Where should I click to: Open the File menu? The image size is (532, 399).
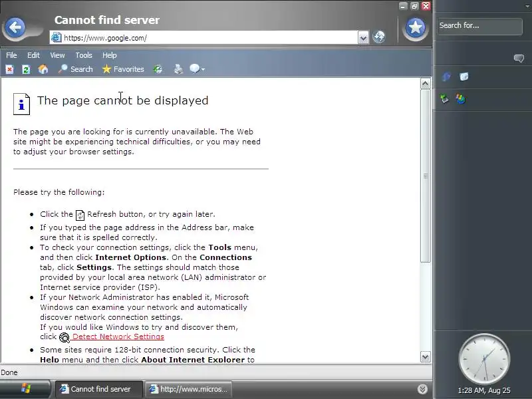11,55
